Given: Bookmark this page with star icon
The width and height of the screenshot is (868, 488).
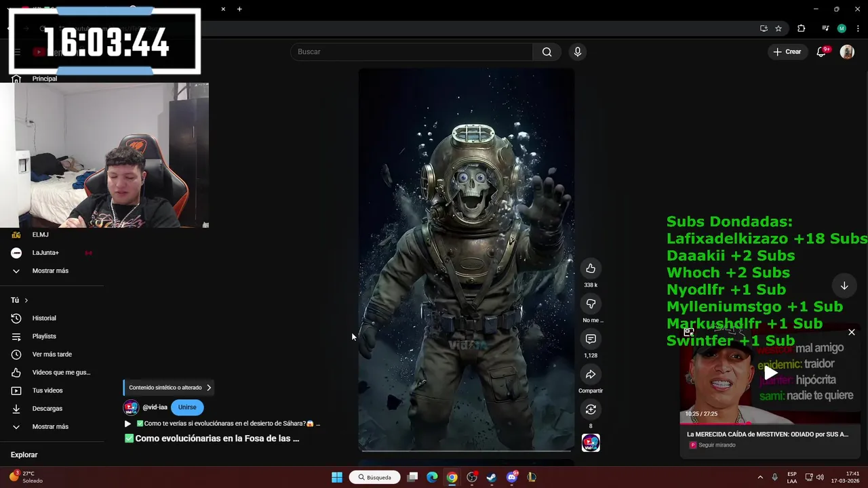Looking at the screenshot, I should (x=778, y=28).
